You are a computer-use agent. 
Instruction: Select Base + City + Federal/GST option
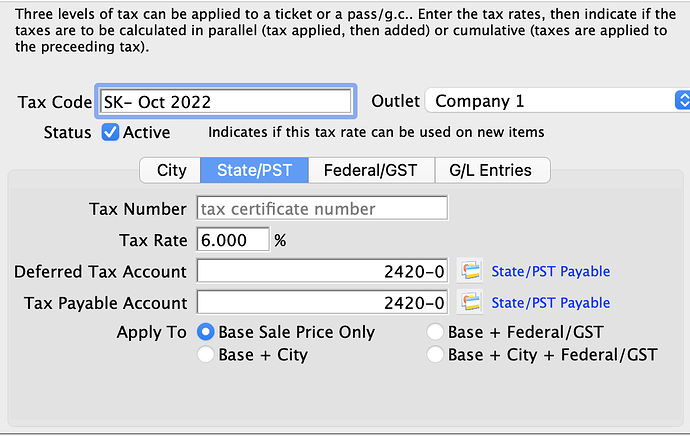[x=435, y=354]
